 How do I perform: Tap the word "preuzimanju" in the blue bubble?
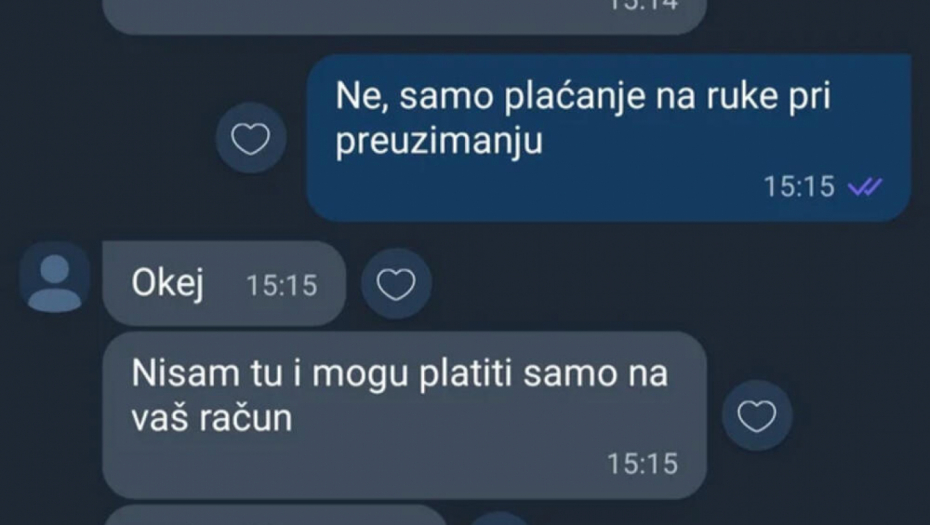(439, 141)
